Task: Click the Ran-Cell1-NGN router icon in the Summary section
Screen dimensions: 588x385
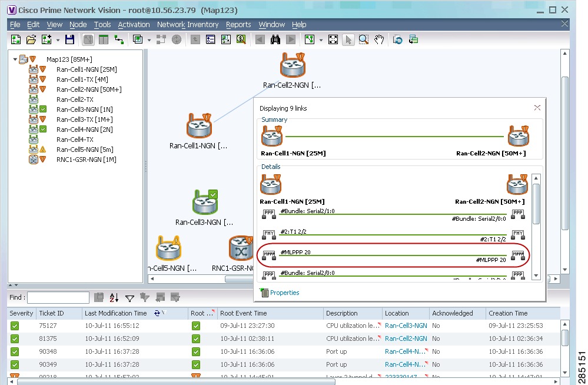Action: [272, 136]
